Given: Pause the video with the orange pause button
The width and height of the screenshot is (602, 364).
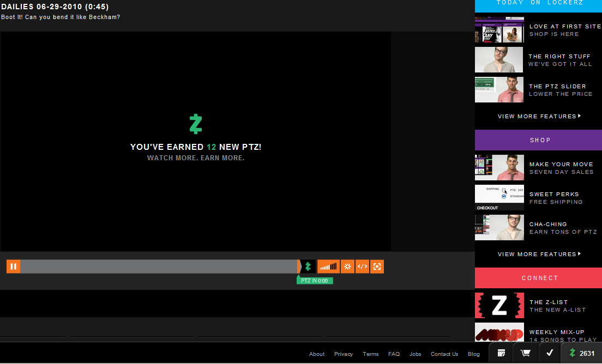Looking at the screenshot, I should [x=14, y=266].
